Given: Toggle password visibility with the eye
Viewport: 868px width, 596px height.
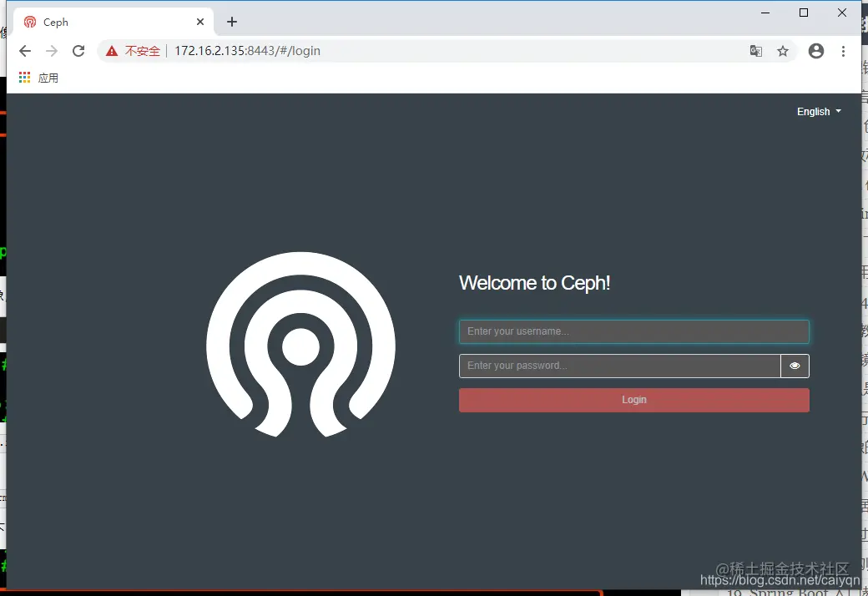Looking at the screenshot, I should tap(795, 366).
